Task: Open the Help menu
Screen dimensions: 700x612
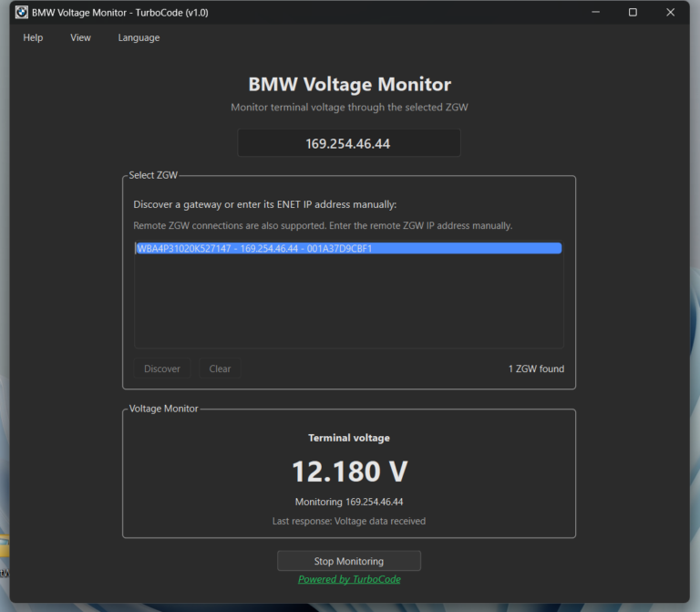Action: 33,38
